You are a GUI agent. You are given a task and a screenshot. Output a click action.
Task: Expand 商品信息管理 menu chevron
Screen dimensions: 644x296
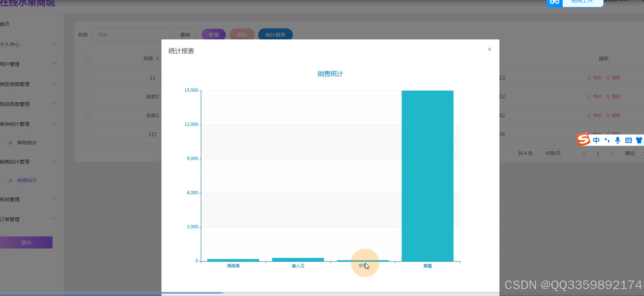click(54, 104)
